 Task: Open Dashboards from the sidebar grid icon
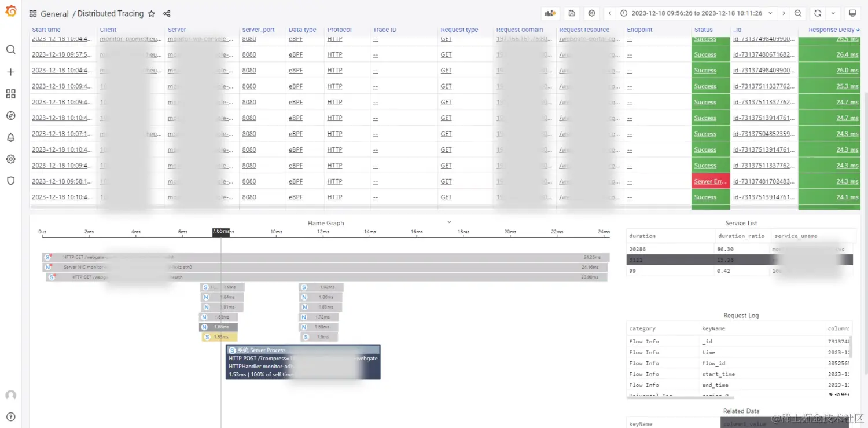(10, 93)
